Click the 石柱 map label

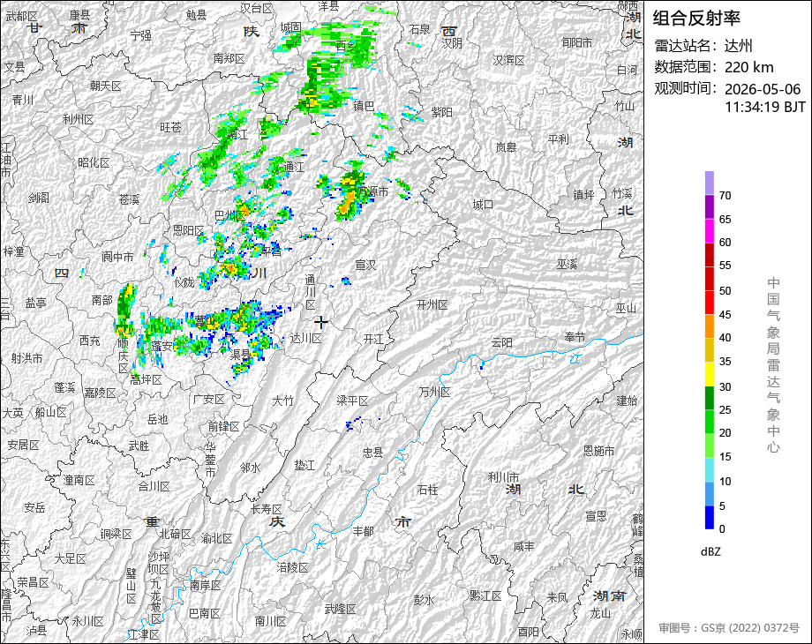[x=427, y=490]
